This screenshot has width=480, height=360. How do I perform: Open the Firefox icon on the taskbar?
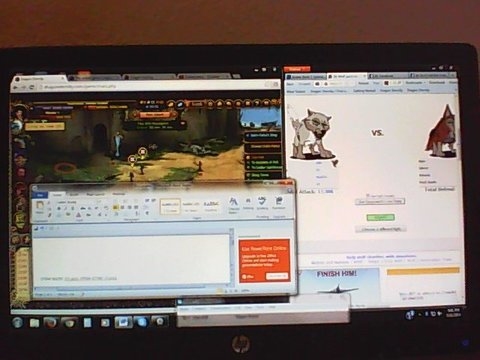click(x=50, y=323)
